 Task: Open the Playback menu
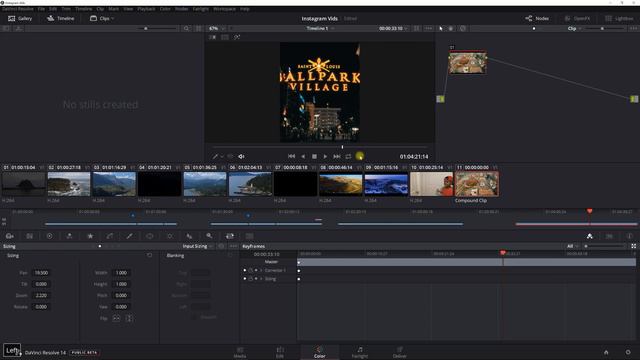146,9
